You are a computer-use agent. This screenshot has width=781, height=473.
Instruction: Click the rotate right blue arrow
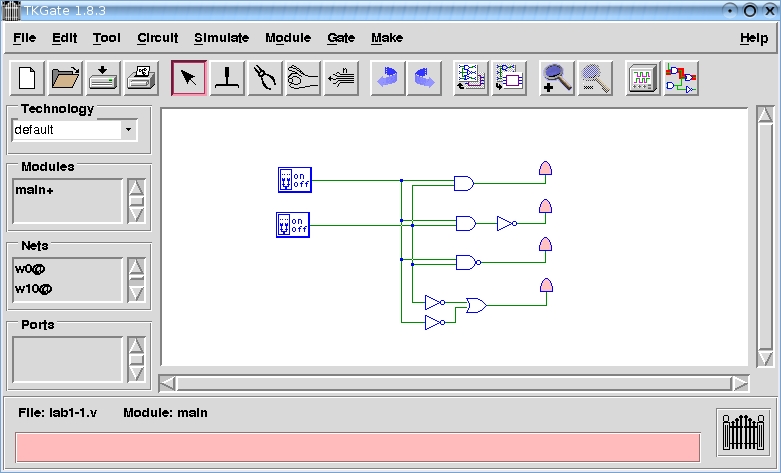pos(424,78)
